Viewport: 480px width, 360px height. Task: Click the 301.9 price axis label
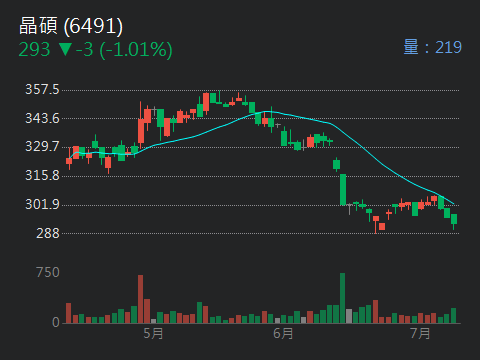pyautogui.click(x=42, y=204)
